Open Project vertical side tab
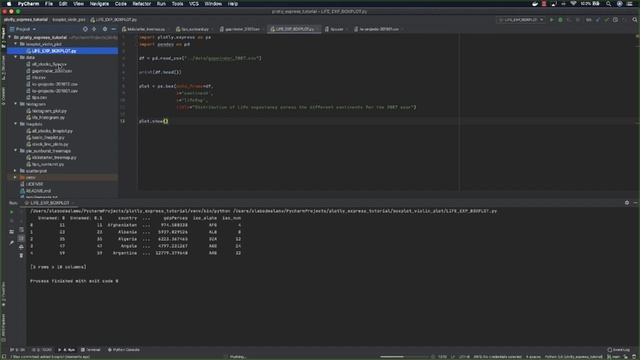The height and width of the screenshot is (360, 640). pos(3,38)
